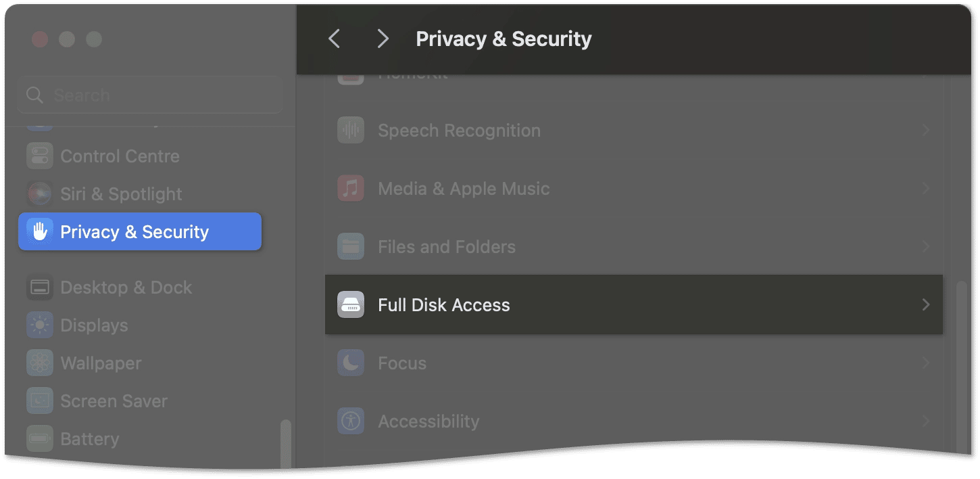Expand the Full Disk Access chevron

(x=926, y=305)
